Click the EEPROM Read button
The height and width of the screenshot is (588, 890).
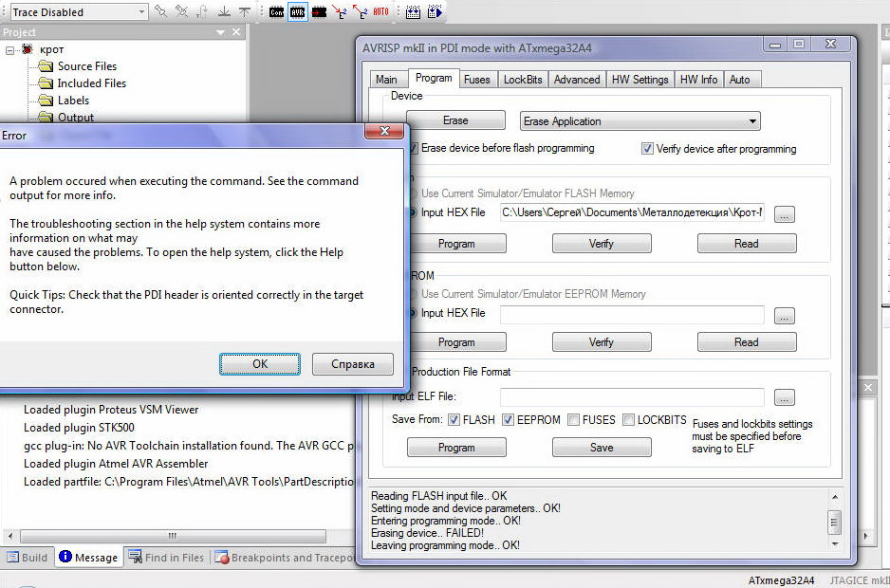pos(747,342)
